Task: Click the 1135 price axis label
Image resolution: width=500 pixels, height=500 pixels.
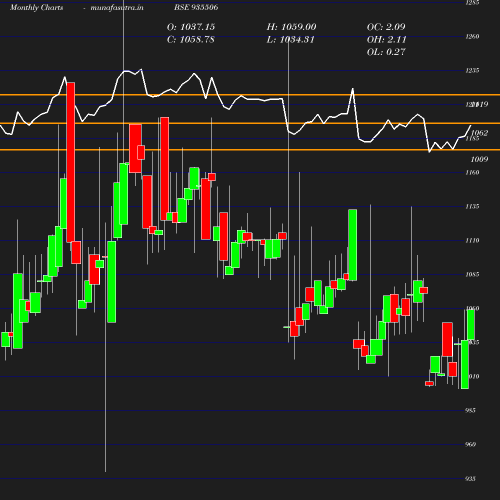Action: pyautogui.click(x=472, y=207)
